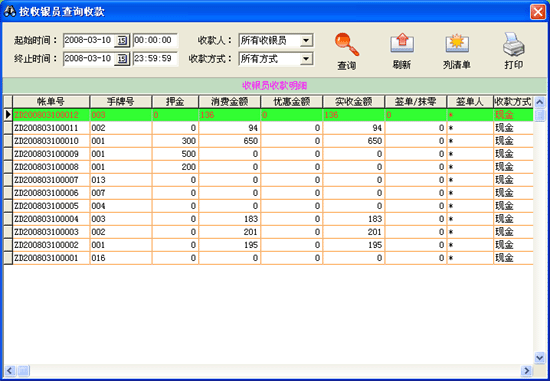Click horizontal scrollbar right arrow
This screenshot has width=550, height=381.
click(527, 370)
